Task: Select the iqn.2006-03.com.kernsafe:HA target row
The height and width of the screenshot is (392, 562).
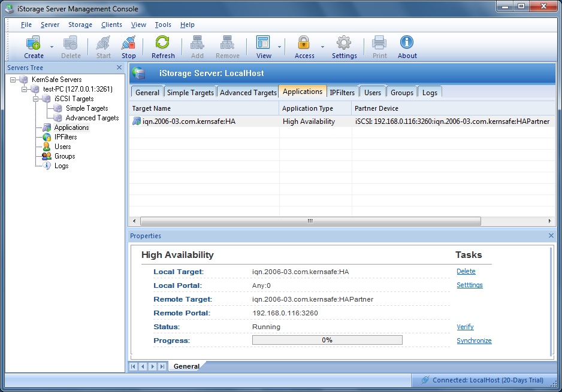Action: (342, 121)
